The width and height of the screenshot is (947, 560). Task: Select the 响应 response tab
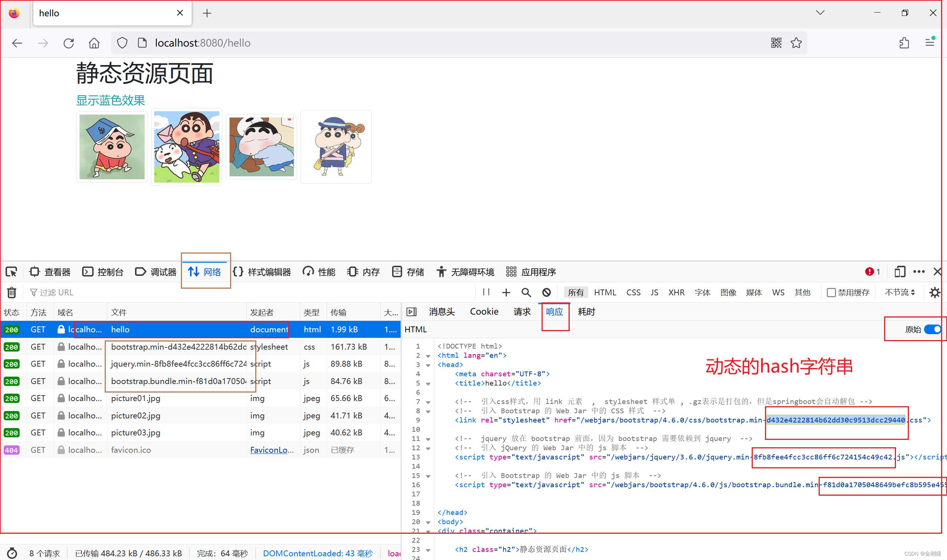[x=554, y=312]
